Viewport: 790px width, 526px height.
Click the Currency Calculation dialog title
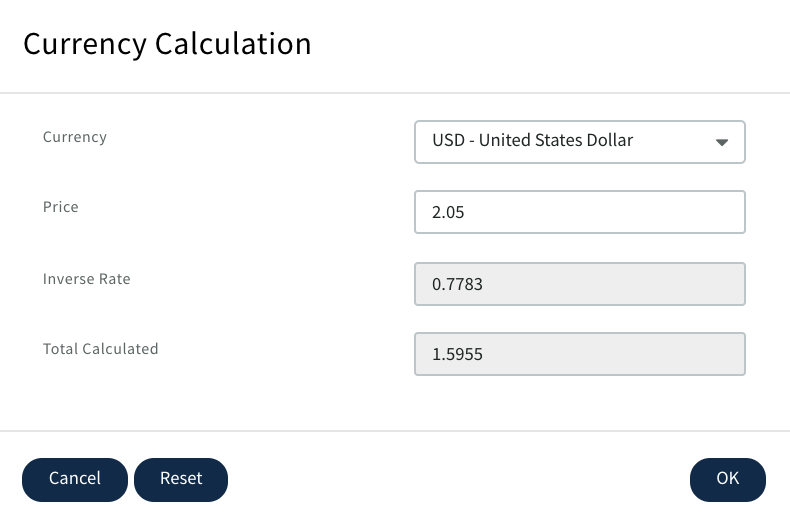coord(167,44)
